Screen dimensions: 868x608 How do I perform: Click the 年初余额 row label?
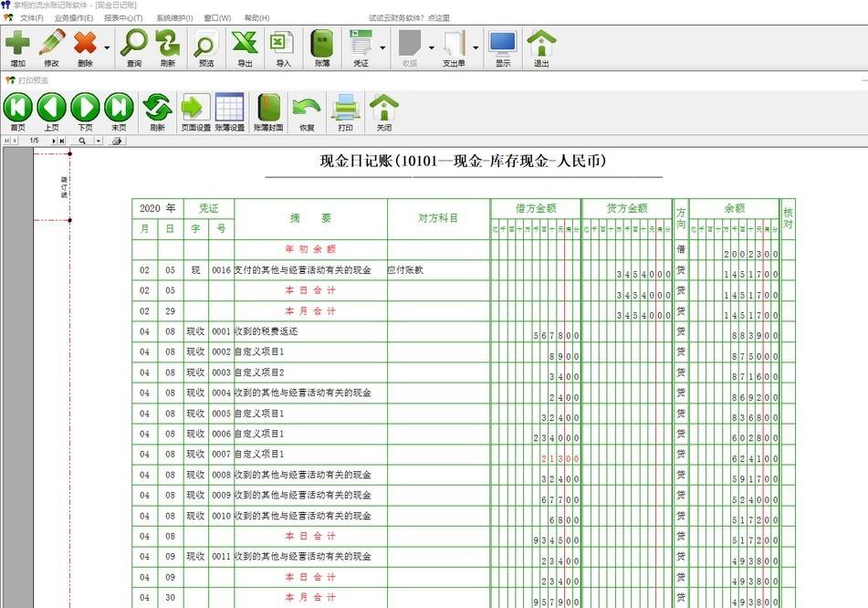tap(310, 249)
